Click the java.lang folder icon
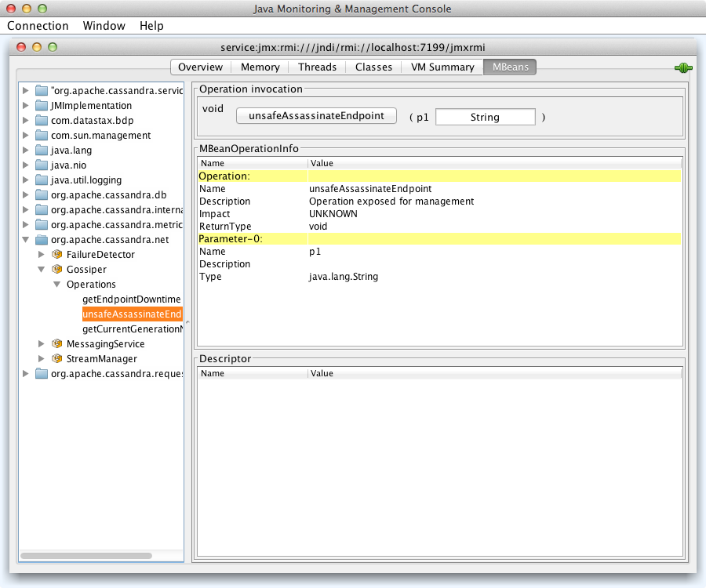 (x=42, y=151)
